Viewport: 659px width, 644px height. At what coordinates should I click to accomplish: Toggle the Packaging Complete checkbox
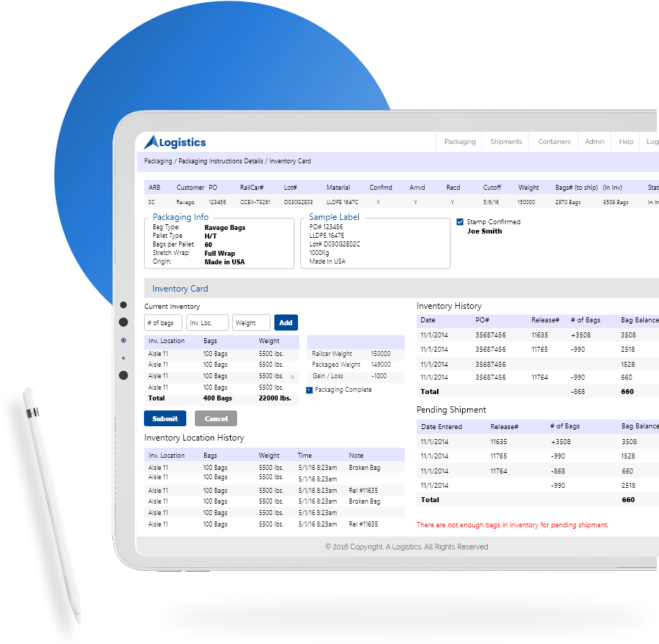point(309,390)
